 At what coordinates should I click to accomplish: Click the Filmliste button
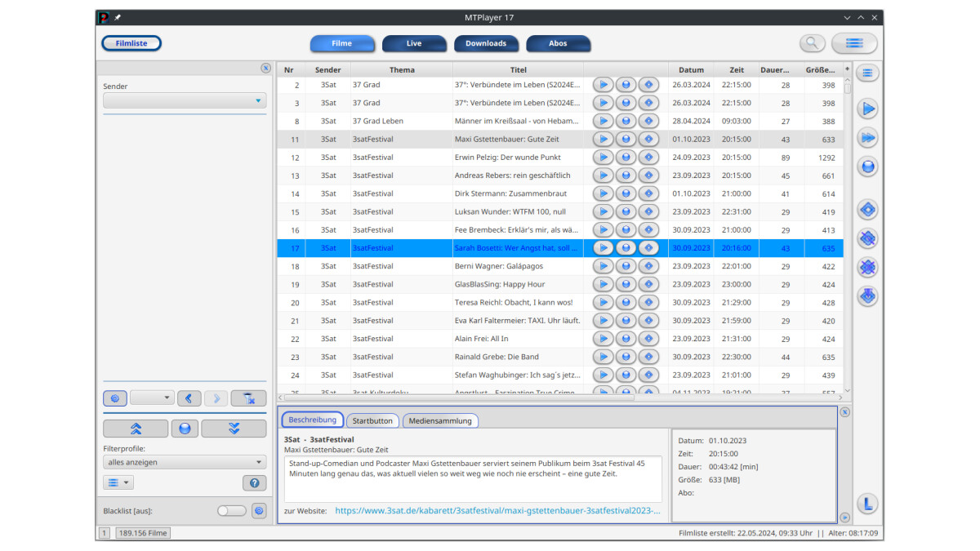coord(131,43)
